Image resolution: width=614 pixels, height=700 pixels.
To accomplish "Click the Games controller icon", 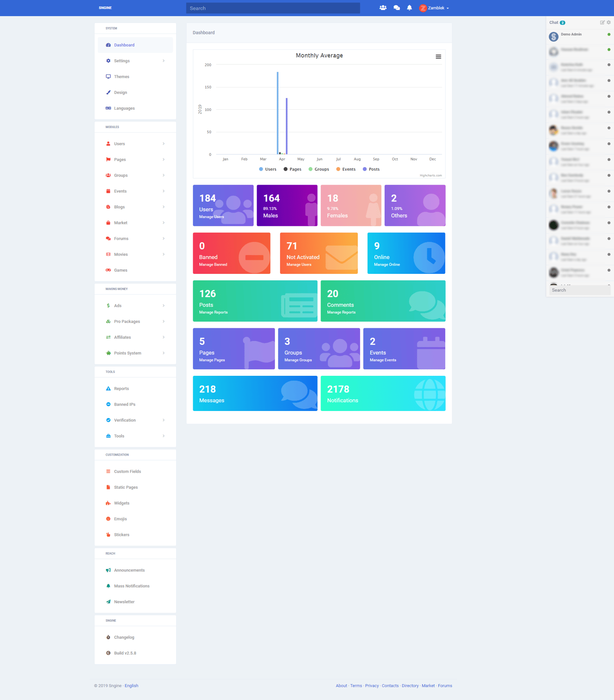I will pos(108,270).
